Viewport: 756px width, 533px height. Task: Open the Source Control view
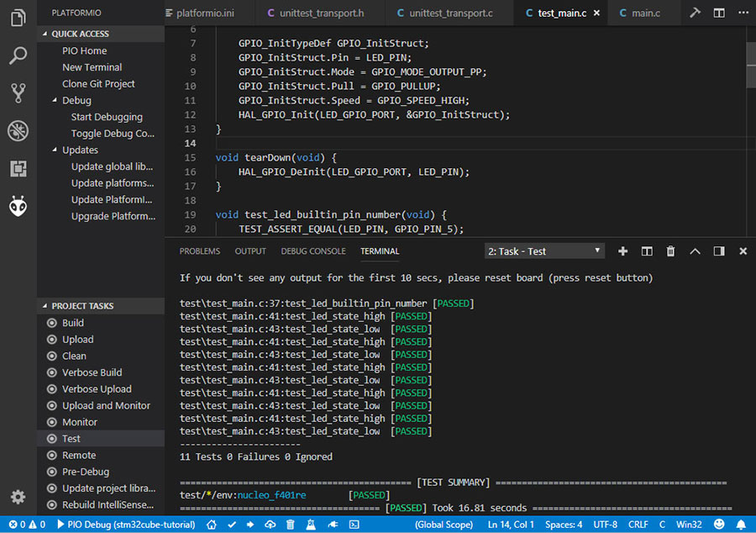pyautogui.click(x=18, y=93)
